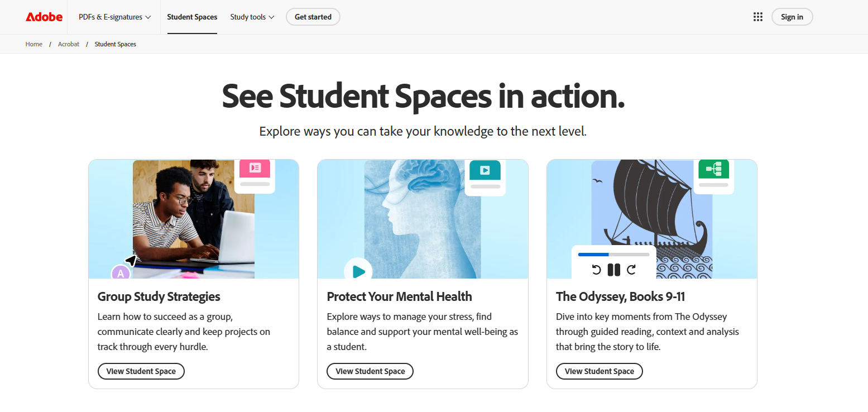868x412 pixels.
Task: Click the pink slide card icon on Group Study image
Action: 255,169
